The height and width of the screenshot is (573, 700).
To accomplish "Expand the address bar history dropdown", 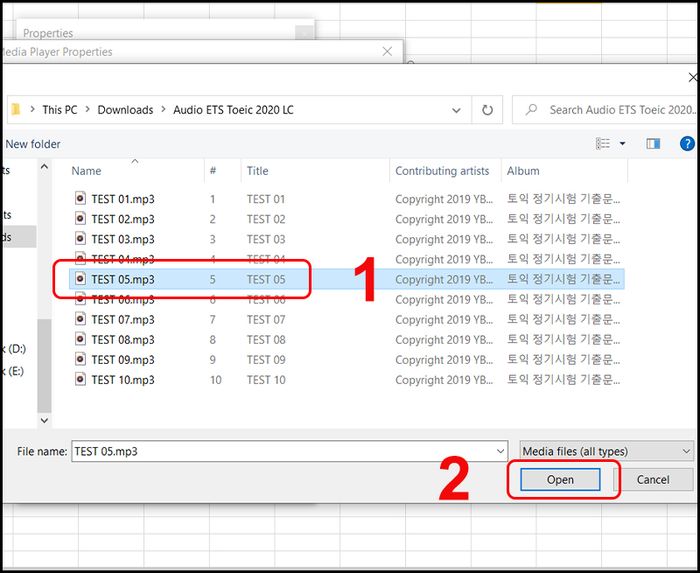I will (456, 110).
